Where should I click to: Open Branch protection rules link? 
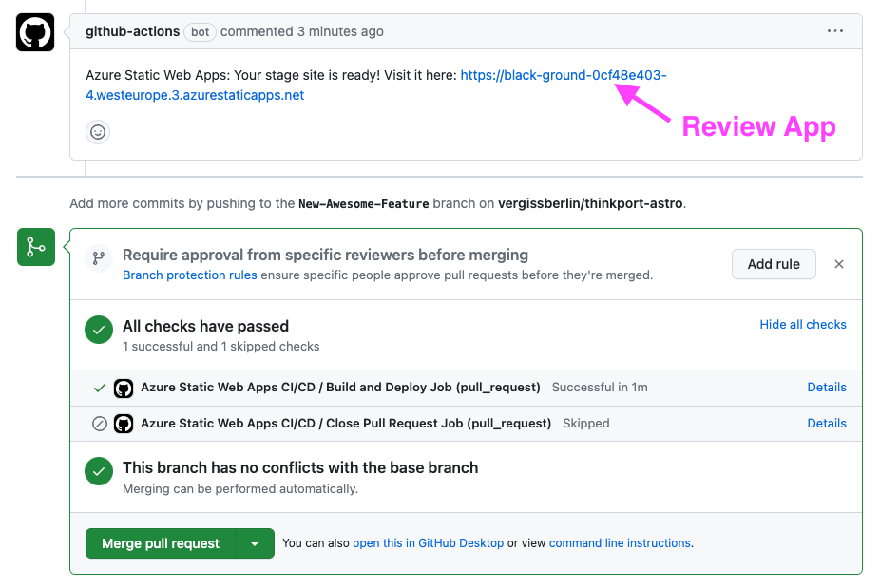tap(190, 275)
